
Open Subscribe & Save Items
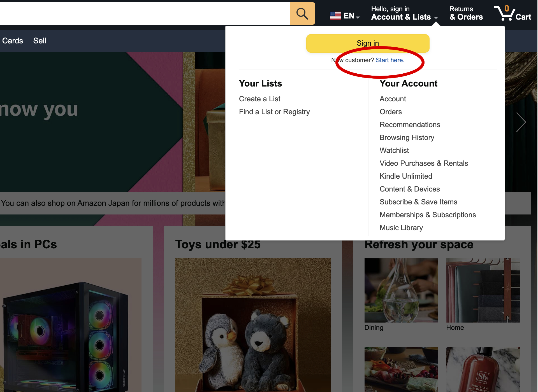pyautogui.click(x=418, y=202)
